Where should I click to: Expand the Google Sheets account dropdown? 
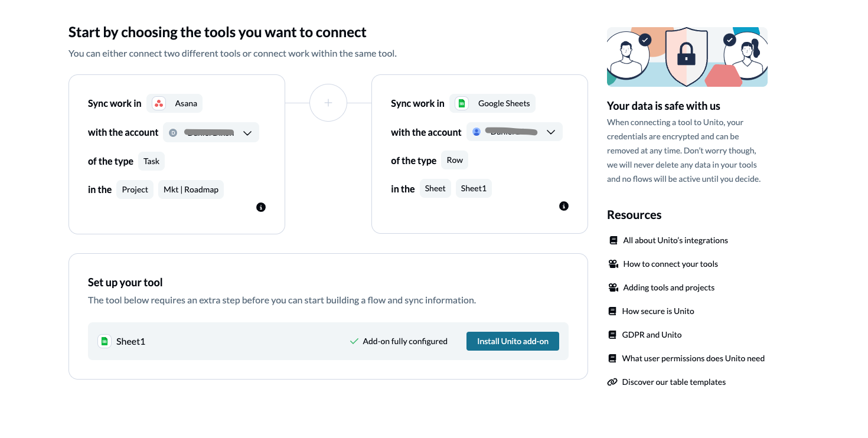click(x=550, y=132)
